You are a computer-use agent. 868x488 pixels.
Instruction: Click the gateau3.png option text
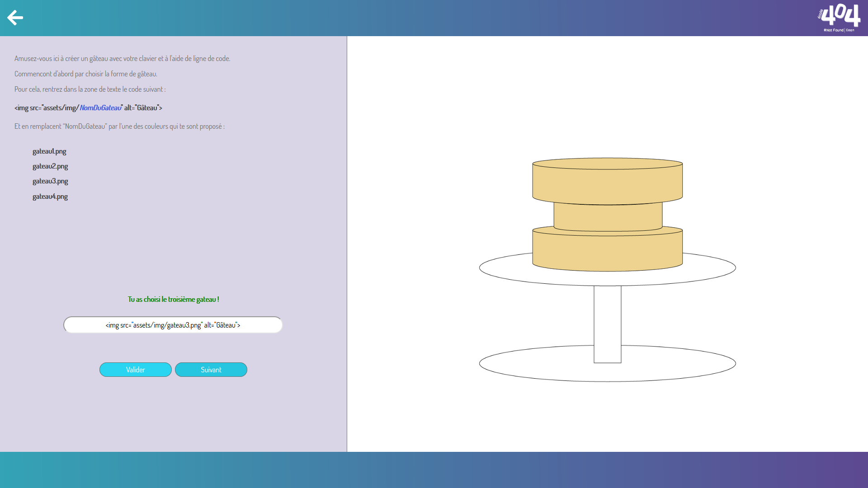[x=50, y=181]
